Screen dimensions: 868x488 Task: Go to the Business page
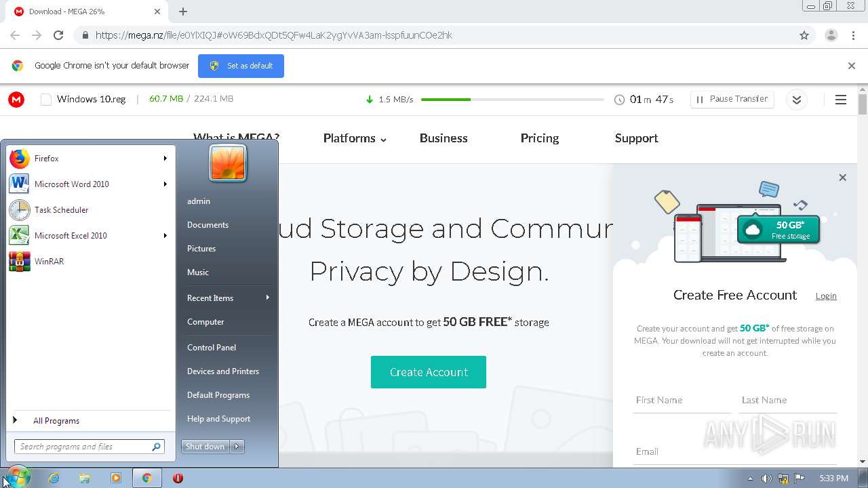click(443, 138)
